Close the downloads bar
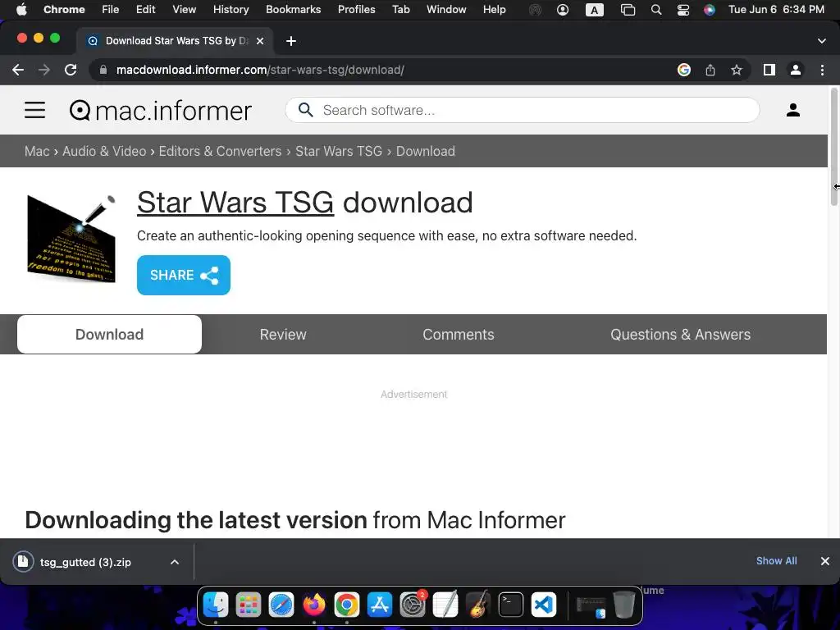 tap(825, 561)
